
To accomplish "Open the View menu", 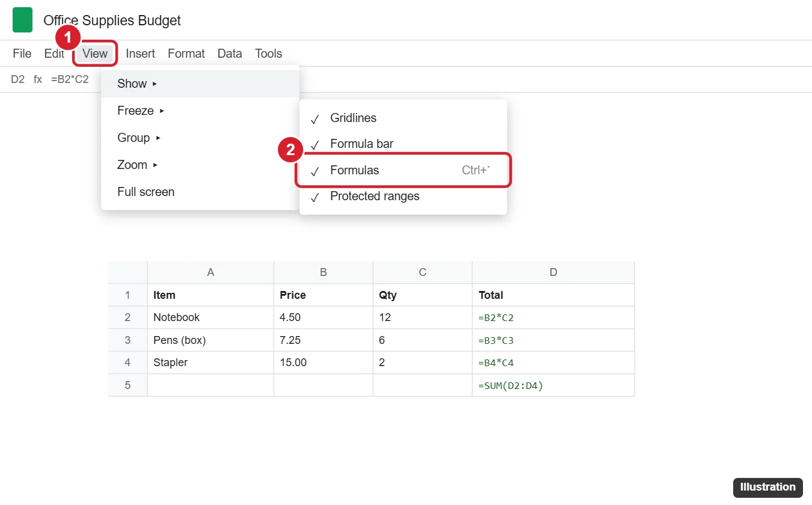I will 95,54.
